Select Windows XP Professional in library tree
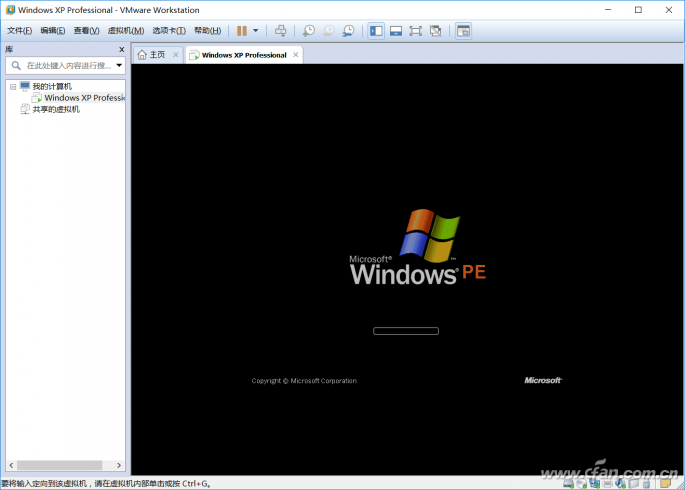The height and width of the screenshot is (490, 685). (84, 98)
